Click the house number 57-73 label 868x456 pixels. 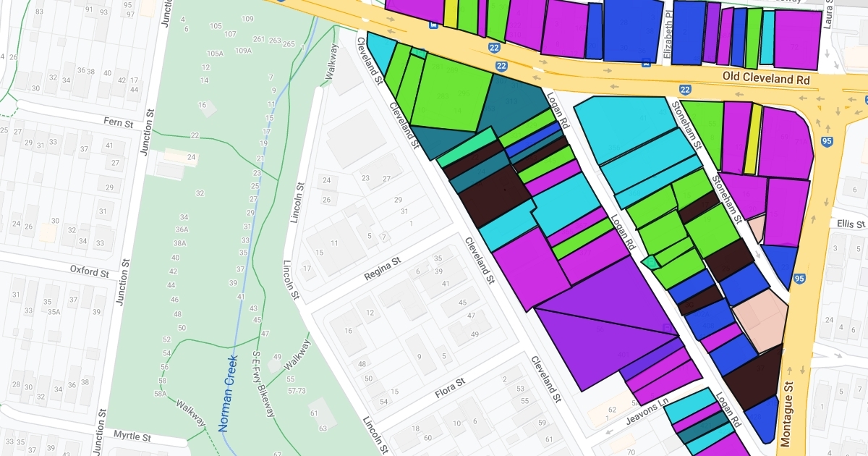tap(297, 390)
